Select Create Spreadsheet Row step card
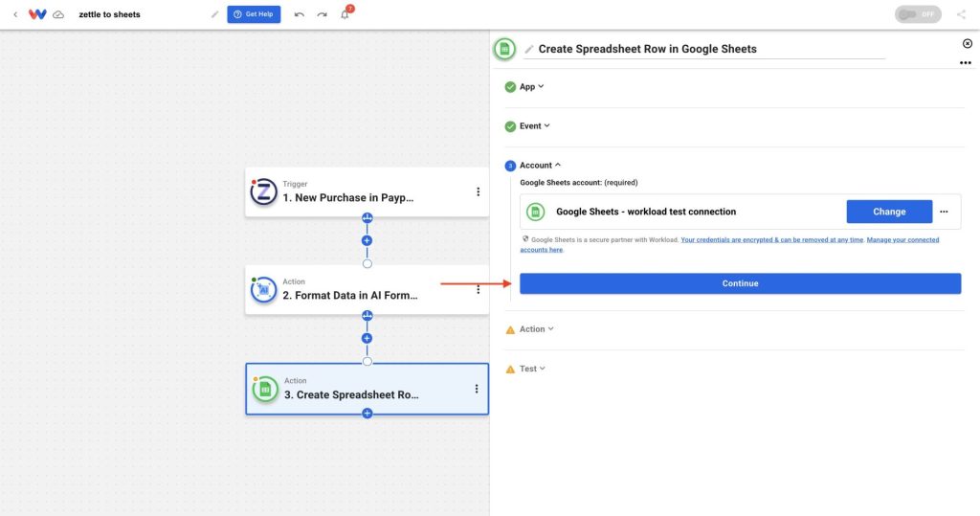 tap(367, 389)
